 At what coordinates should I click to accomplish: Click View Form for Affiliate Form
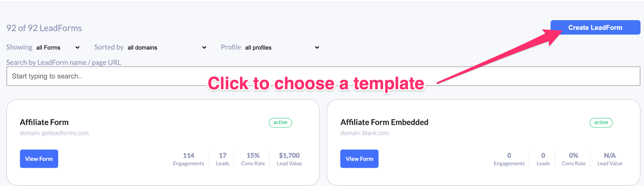(39, 159)
